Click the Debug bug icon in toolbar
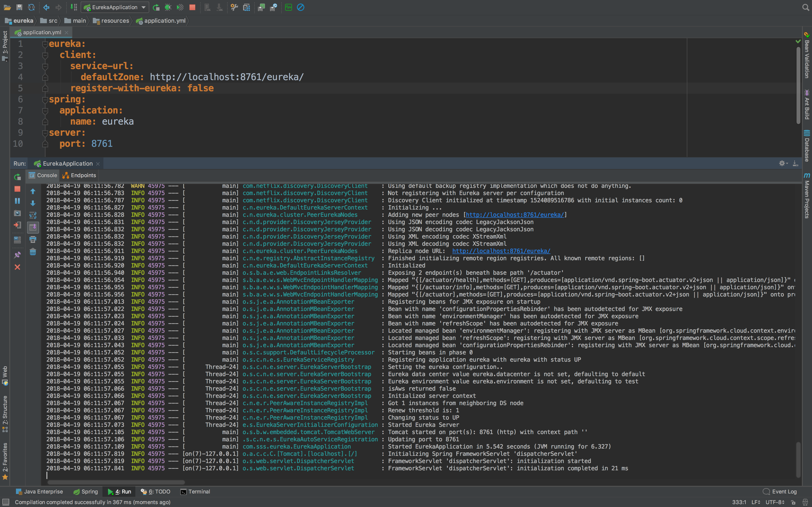The image size is (812, 507). [x=168, y=7]
